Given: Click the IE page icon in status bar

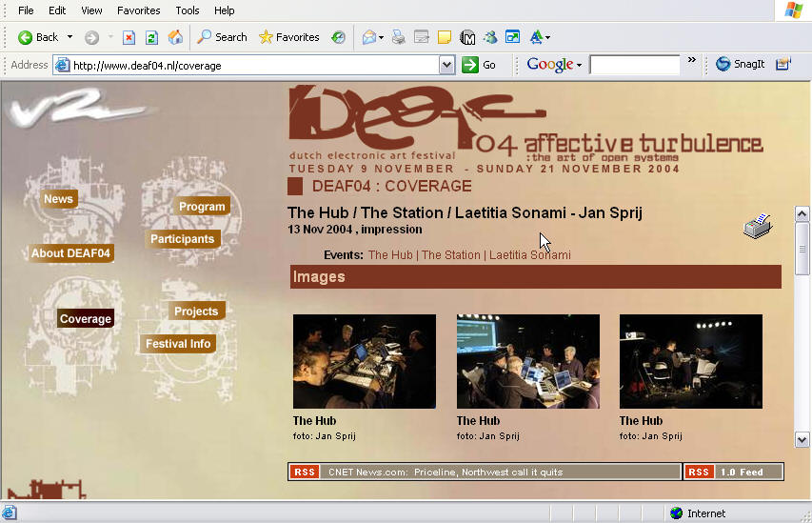Looking at the screenshot, I should (10, 513).
